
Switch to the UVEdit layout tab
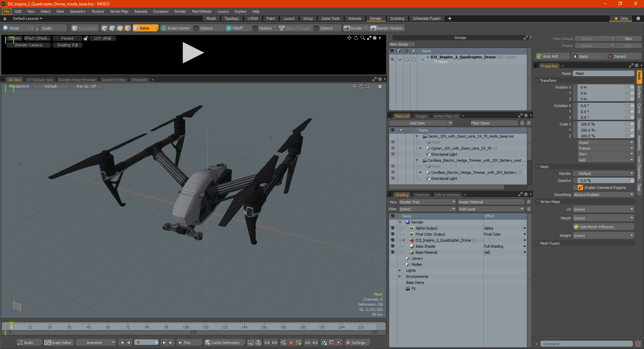pos(253,18)
